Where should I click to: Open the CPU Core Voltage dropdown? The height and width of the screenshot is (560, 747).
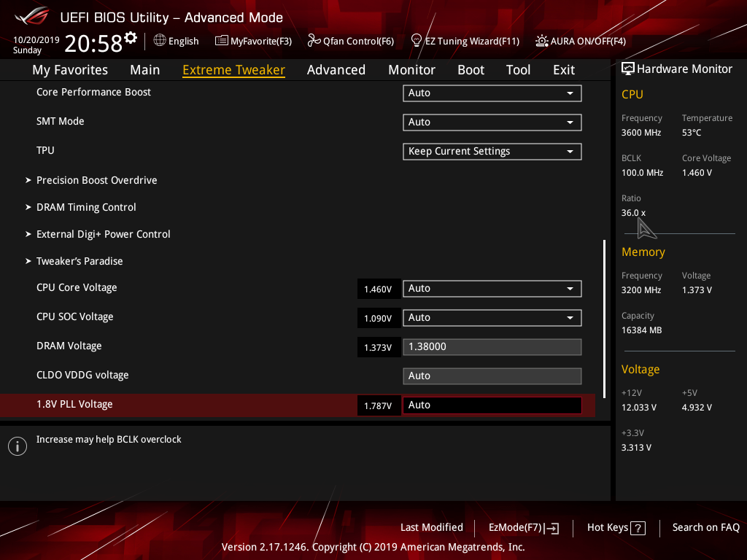click(x=492, y=289)
